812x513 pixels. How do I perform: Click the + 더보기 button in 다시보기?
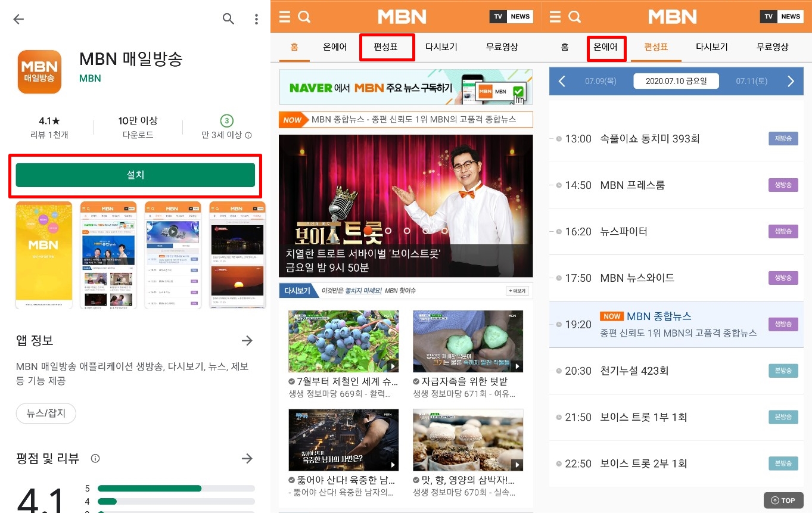click(517, 291)
